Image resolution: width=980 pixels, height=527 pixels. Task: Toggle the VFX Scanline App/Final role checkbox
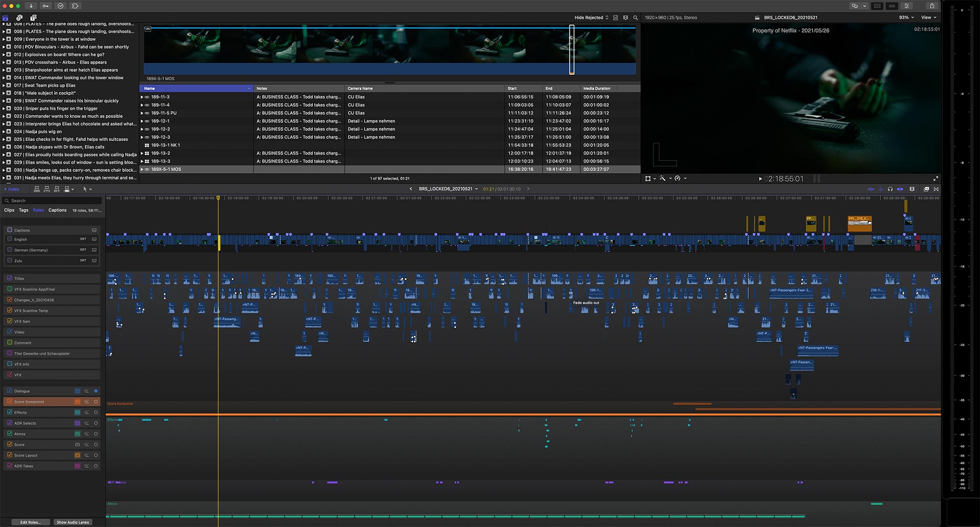10,289
